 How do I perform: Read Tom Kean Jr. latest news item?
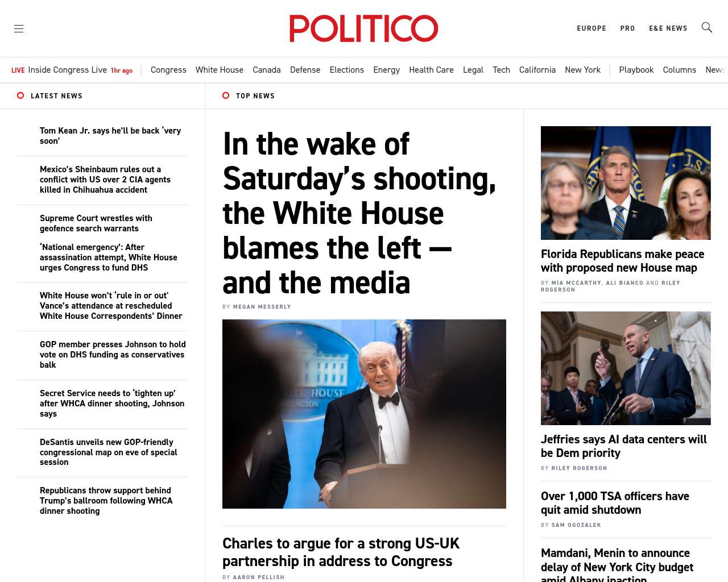pyautogui.click(x=110, y=136)
